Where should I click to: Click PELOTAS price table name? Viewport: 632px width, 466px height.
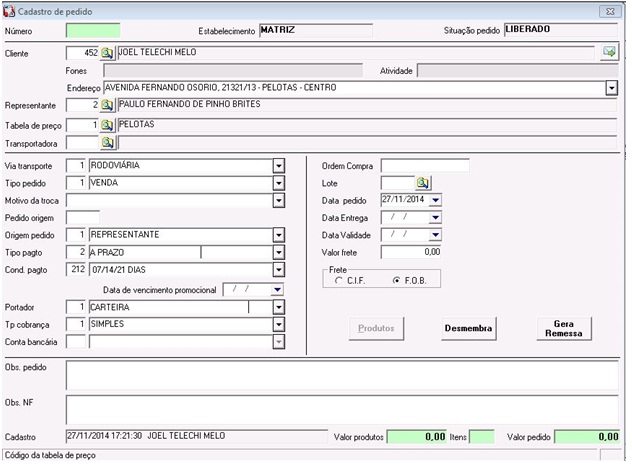tap(137, 125)
